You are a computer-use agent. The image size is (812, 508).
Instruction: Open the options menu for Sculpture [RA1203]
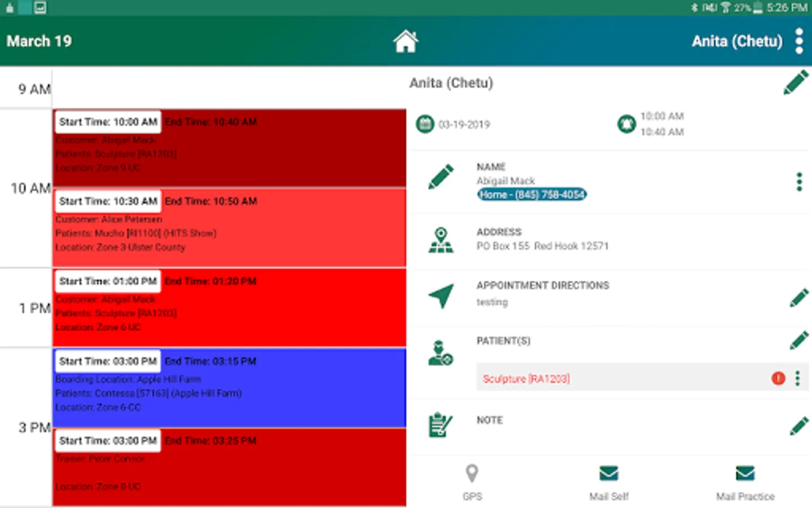(x=797, y=378)
